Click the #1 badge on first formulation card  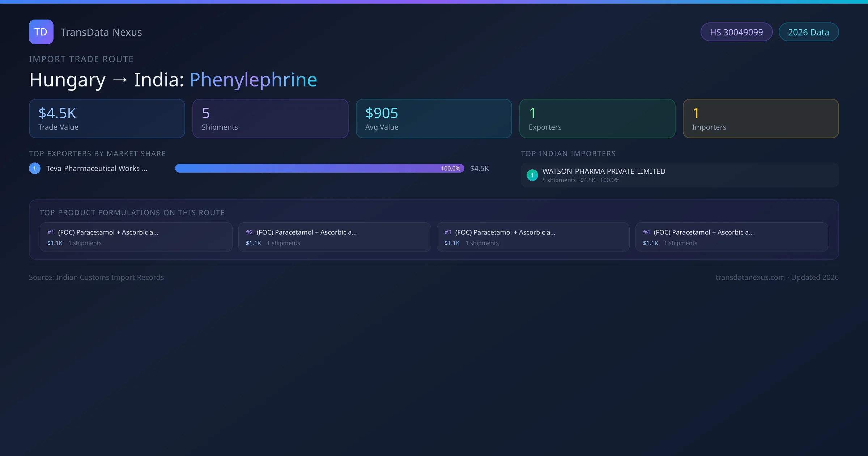[51, 232]
